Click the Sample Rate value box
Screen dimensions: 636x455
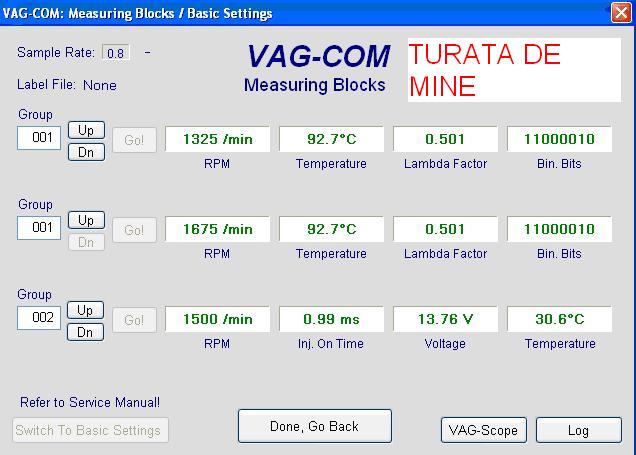click(116, 53)
